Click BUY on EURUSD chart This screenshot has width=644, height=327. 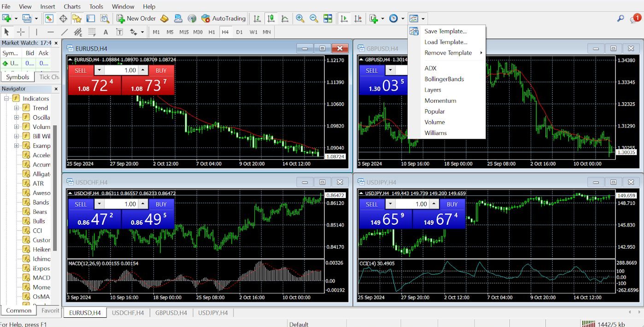click(161, 70)
